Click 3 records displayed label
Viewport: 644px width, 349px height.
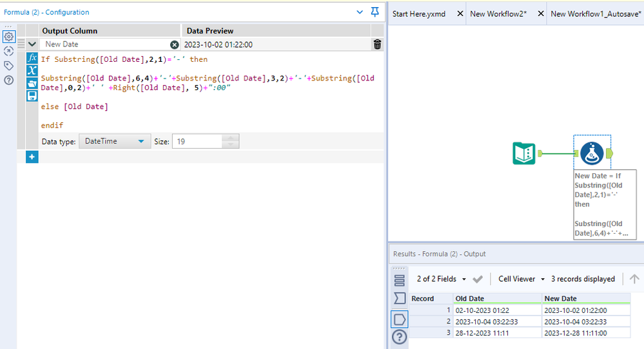tap(583, 279)
